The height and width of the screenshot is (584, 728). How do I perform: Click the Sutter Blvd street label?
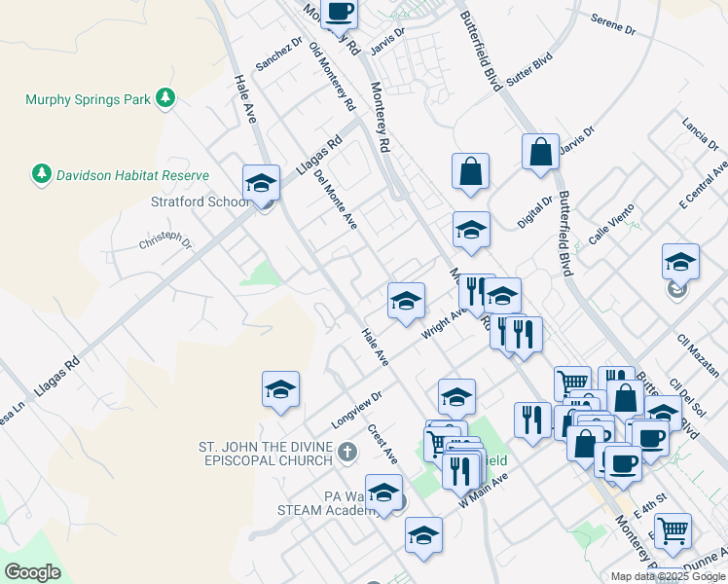coord(529,69)
